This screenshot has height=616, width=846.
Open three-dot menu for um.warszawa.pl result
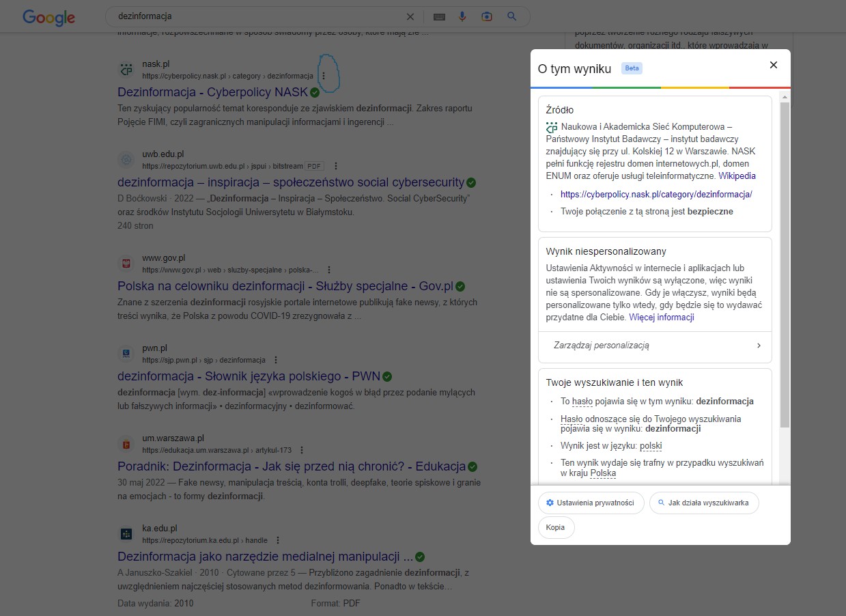[302, 450]
